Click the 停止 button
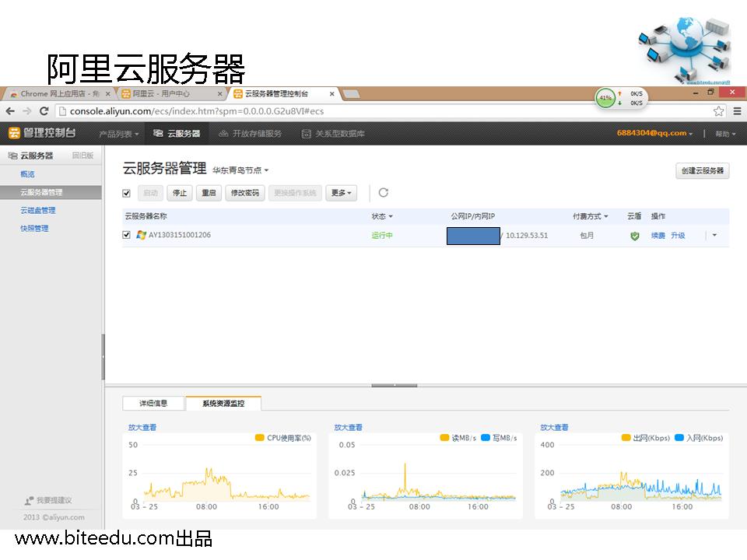This screenshot has width=747, height=560. (180, 193)
